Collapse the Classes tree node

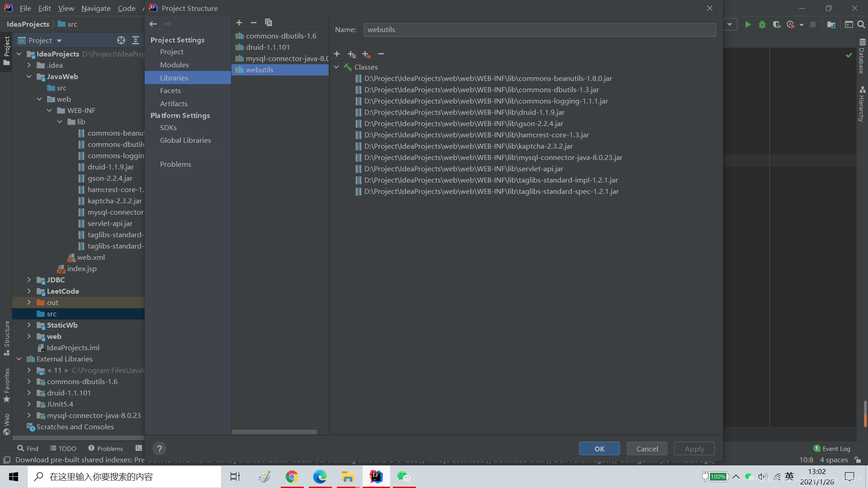336,67
